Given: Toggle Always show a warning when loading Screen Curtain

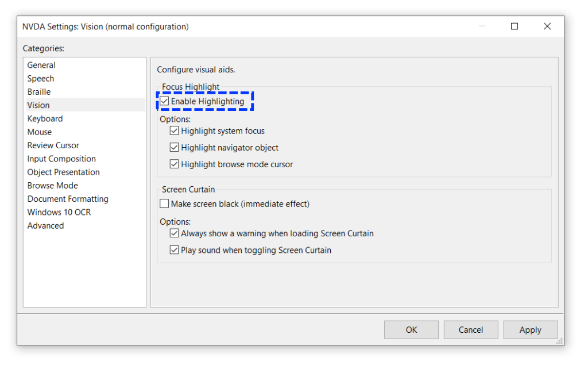Looking at the screenshot, I should click(174, 233).
